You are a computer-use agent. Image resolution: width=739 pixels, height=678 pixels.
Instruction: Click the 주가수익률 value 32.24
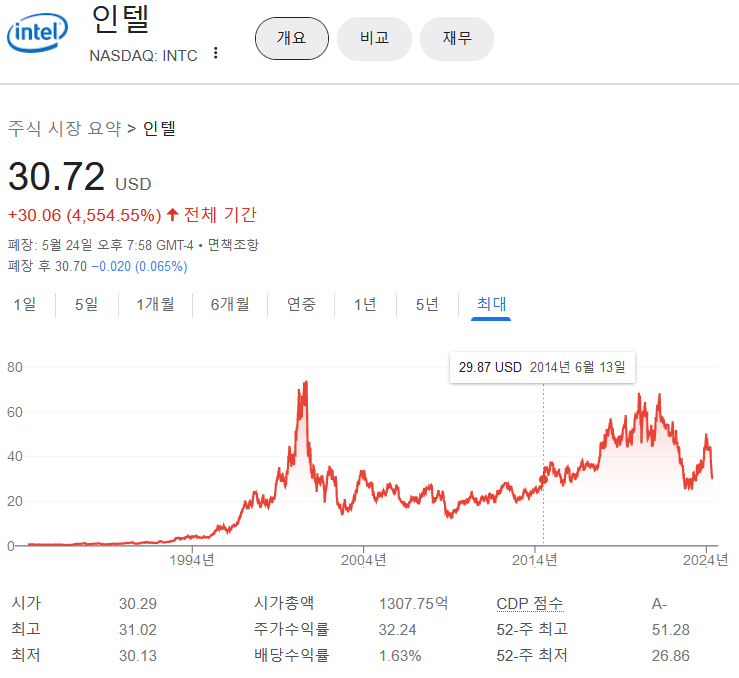(397, 630)
